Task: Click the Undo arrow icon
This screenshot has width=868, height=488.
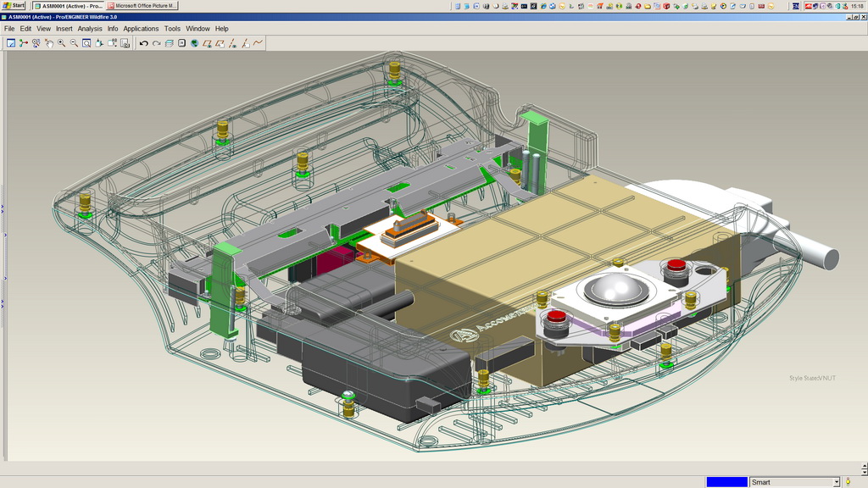Action: coord(143,43)
